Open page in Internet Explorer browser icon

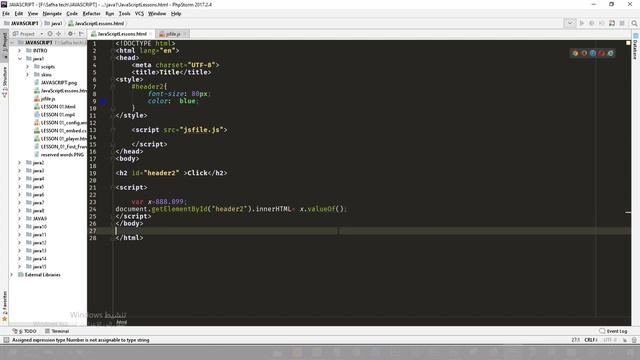click(x=611, y=53)
